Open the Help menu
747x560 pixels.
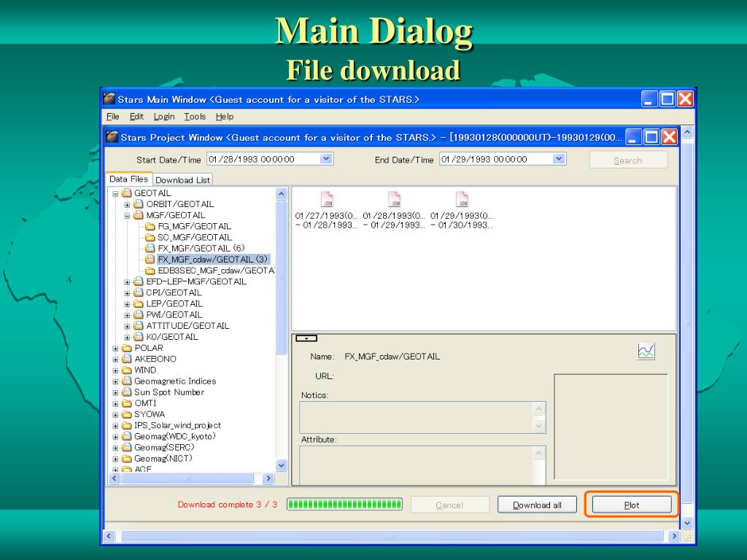(225, 117)
